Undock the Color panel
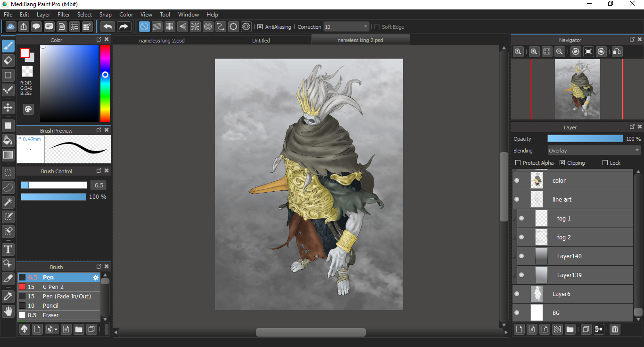The height and width of the screenshot is (347, 644). tap(99, 40)
